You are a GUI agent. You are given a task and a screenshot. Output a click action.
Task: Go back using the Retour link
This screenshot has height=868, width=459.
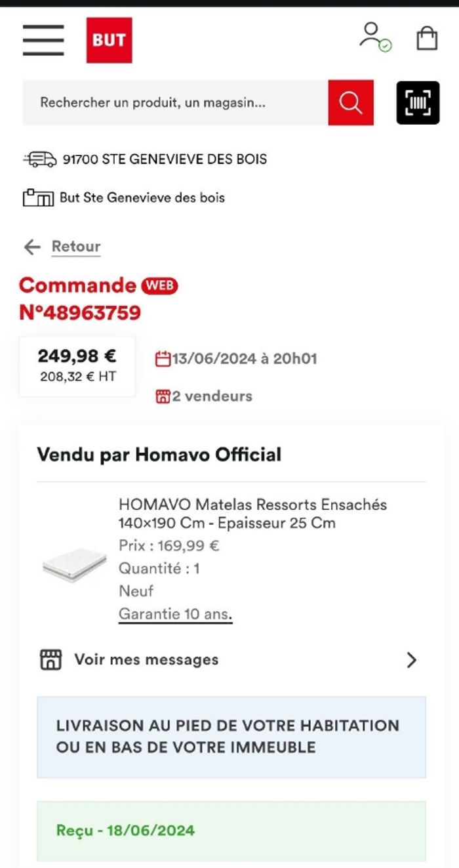pyautogui.click(x=76, y=247)
